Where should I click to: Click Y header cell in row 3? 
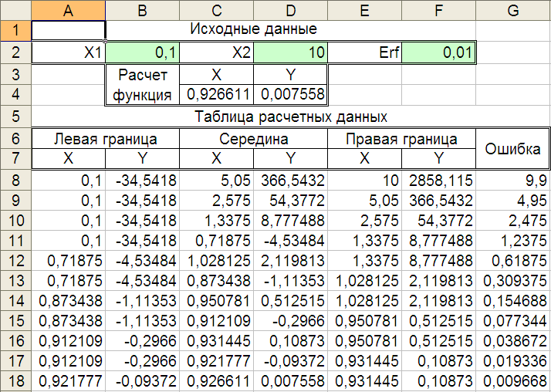[x=291, y=75]
